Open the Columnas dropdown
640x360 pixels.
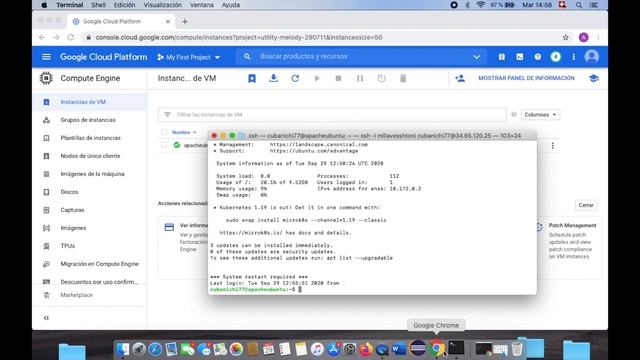tap(540, 115)
